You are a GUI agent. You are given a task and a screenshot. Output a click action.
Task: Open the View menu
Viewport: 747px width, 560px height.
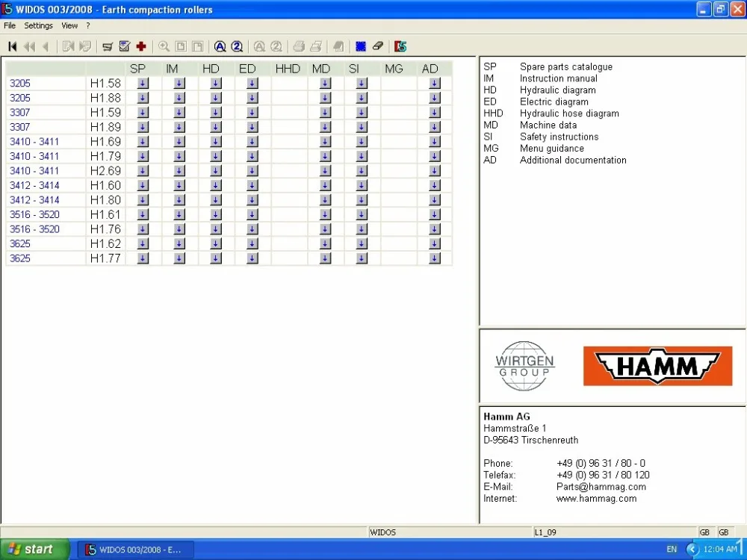pos(69,25)
